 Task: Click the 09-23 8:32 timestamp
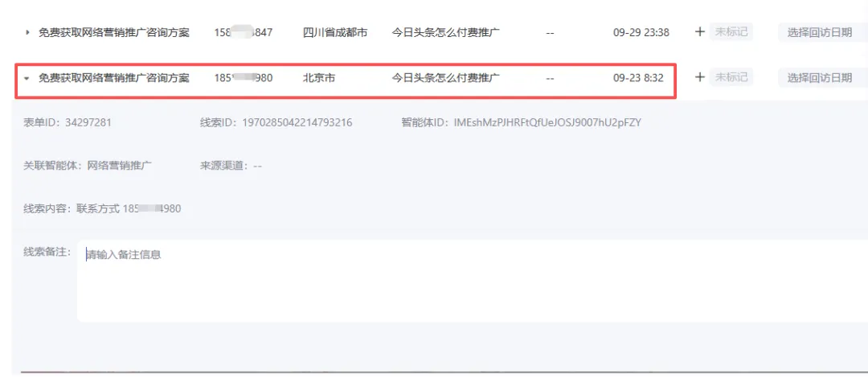pos(638,78)
